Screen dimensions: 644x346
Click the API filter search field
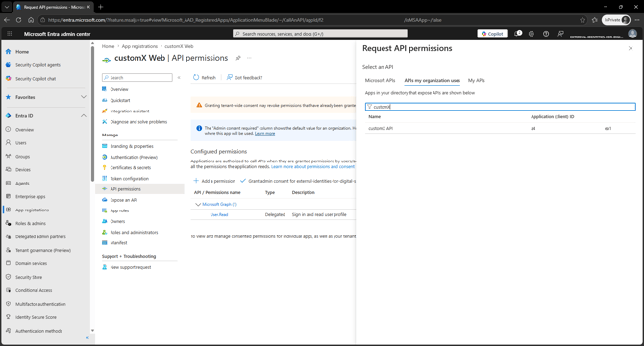click(500, 107)
